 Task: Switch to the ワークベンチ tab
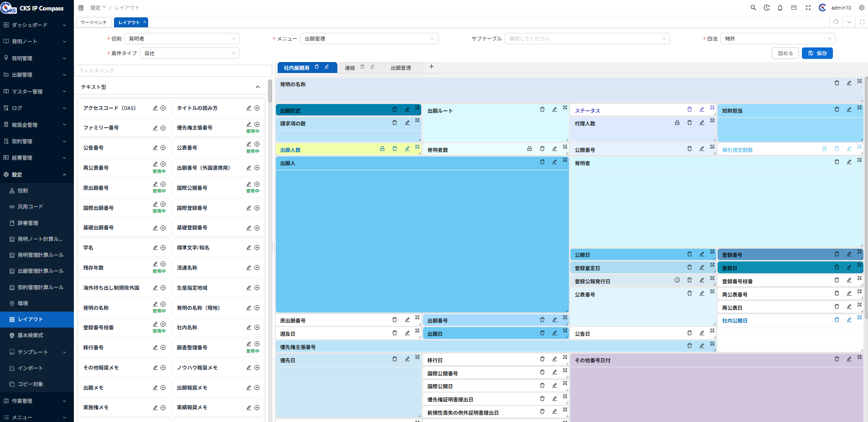click(93, 22)
